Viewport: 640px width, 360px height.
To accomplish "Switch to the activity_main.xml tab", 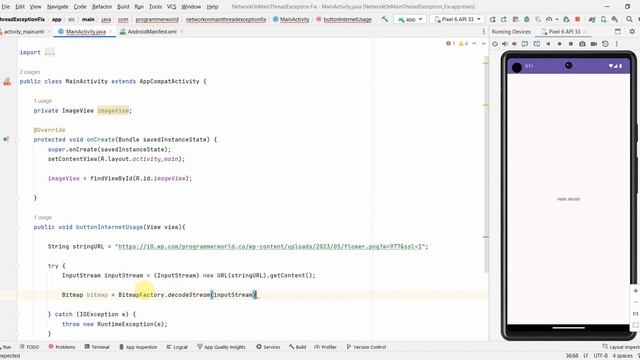I will (24, 31).
